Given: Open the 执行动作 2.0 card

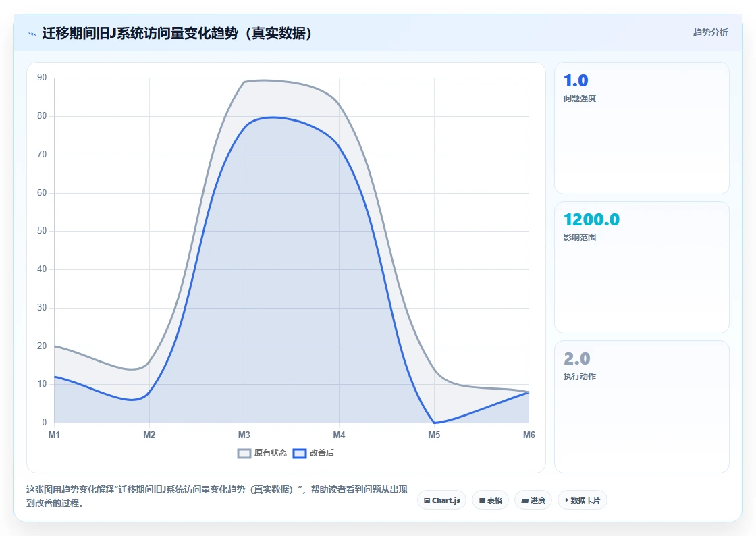Looking at the screenshot, I should [x=642, y=407].
